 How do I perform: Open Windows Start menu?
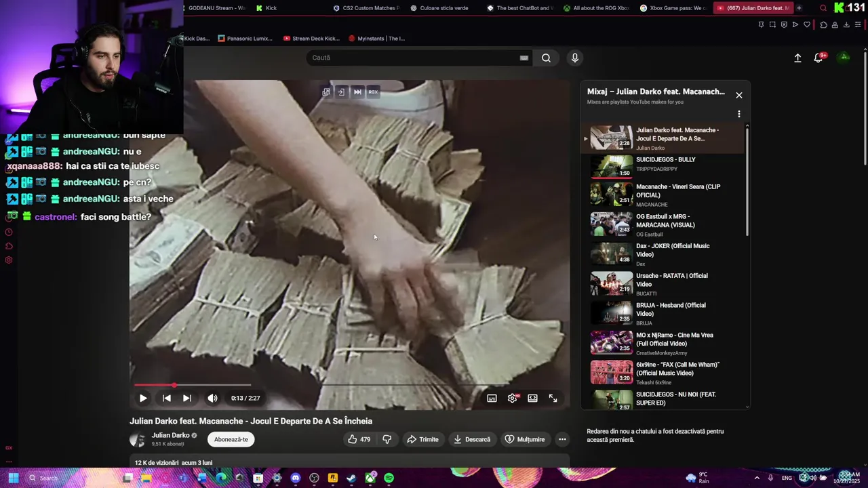click(13, 478)
